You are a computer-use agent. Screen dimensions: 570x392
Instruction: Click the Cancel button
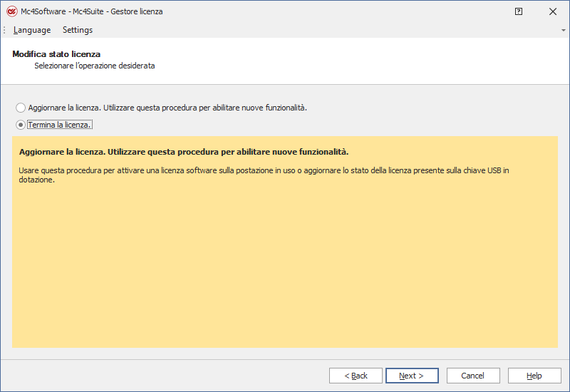472,376
